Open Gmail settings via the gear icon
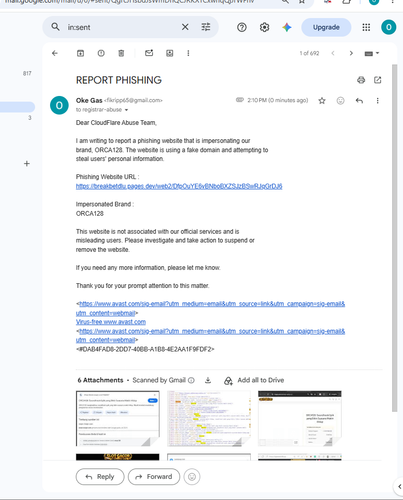Screen dimensions: 403x500 coord(264,27)
